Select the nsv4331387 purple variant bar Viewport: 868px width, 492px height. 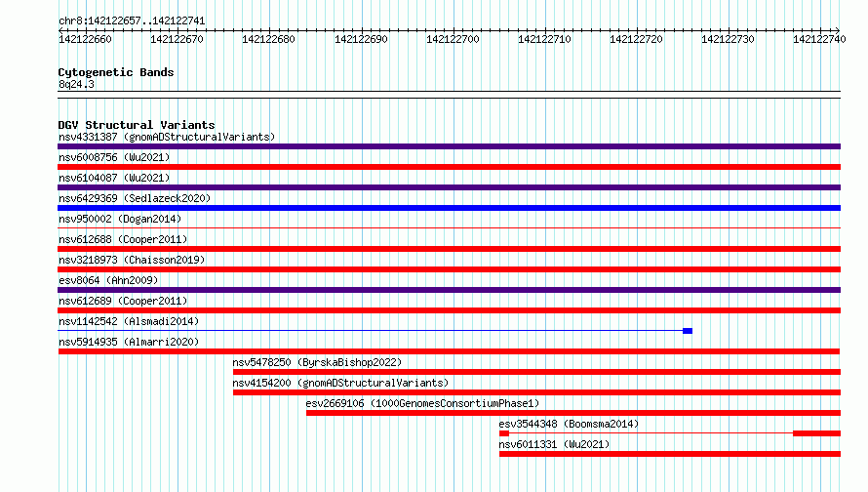point(449,146)
